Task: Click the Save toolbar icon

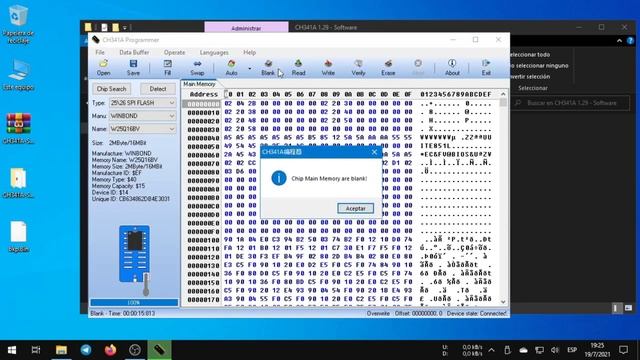Action: pyautogui.click(x=133, y=67)
